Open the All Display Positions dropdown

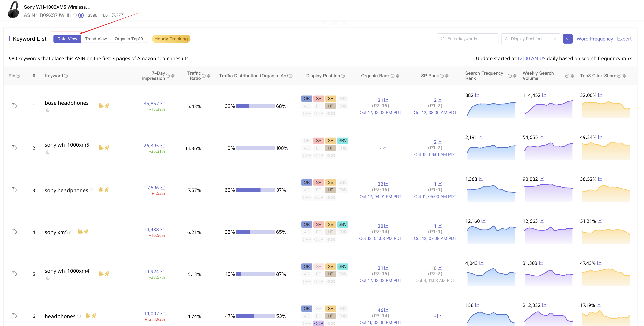[531, 38]
